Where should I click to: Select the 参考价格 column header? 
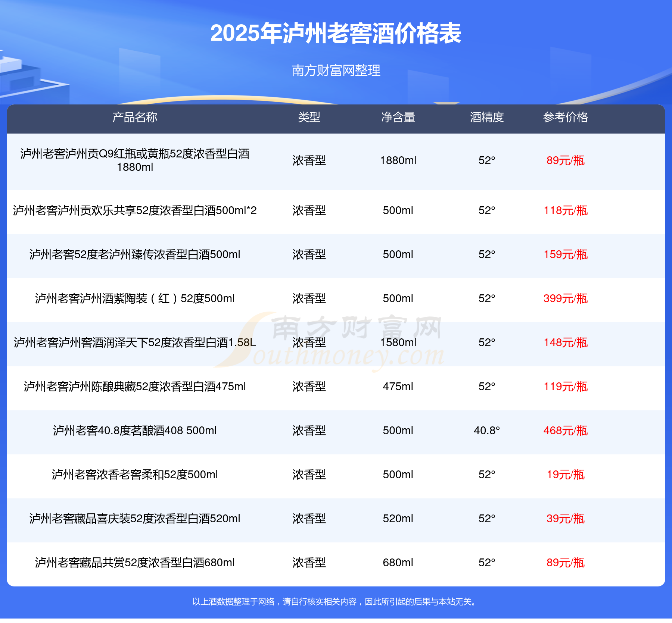[566, 117]
